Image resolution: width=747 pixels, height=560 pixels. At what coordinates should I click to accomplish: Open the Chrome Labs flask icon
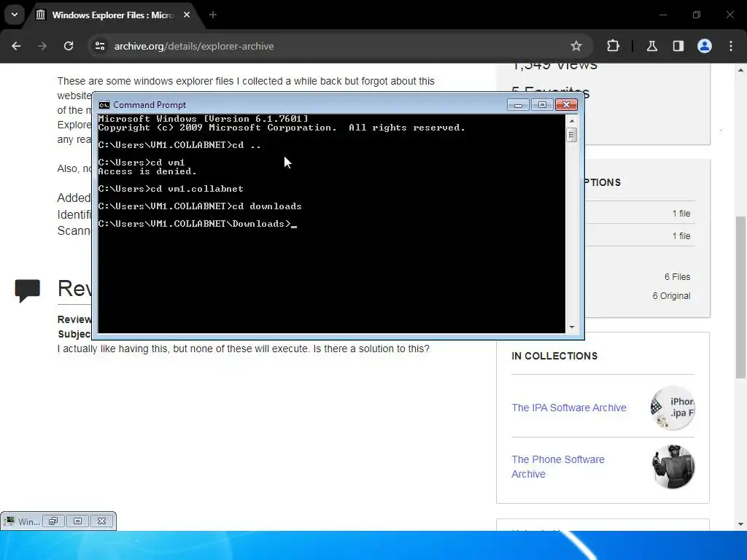click(x=651, y=46)
